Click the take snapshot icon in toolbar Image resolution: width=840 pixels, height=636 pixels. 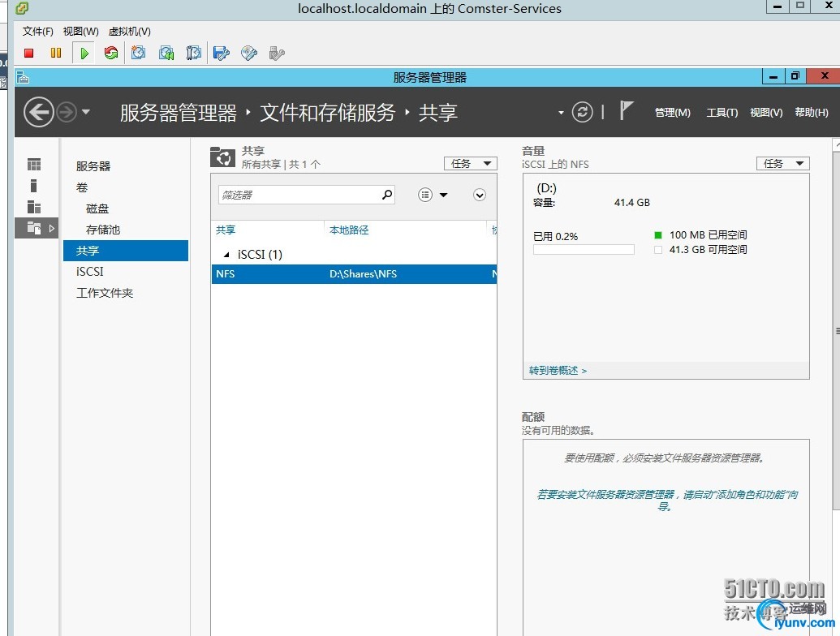point(138,53)
